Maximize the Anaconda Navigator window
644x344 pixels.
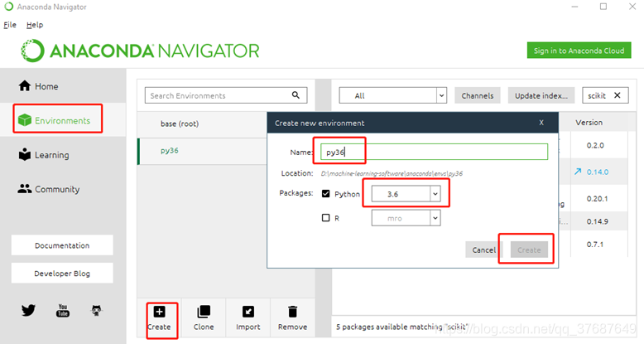[603, 7]
